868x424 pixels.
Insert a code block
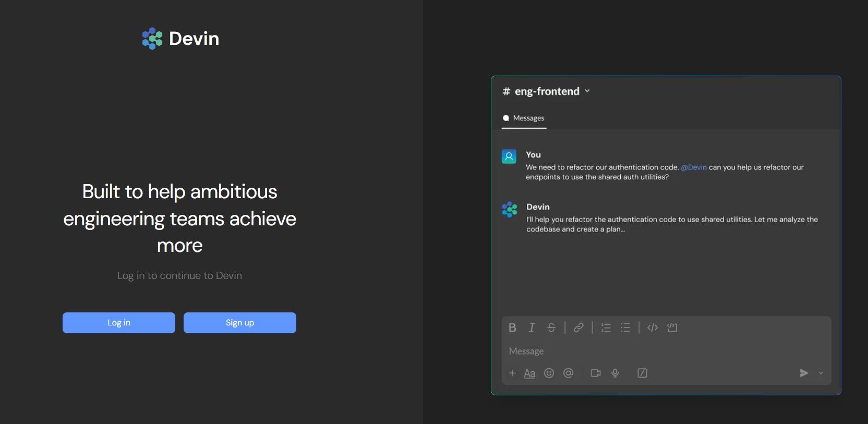pos(672,328)
